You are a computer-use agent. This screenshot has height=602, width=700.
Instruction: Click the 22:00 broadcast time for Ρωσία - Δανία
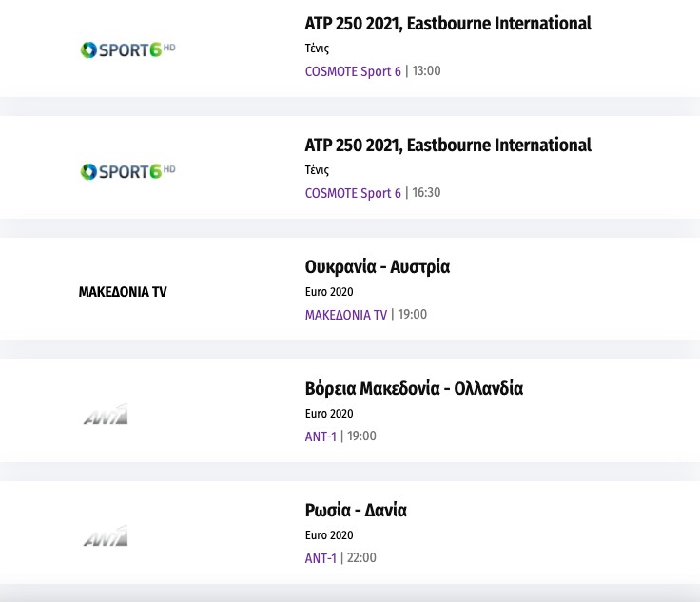[361, 558]
